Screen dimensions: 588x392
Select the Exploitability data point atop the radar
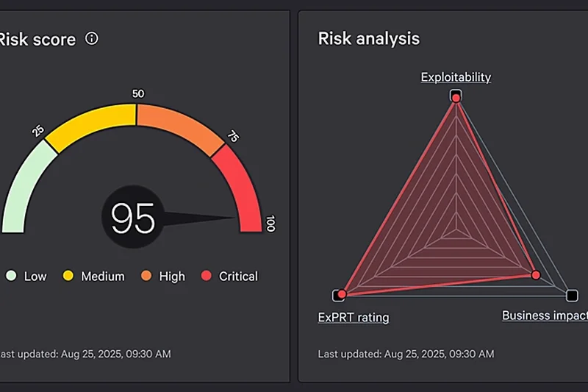[456, 97]
